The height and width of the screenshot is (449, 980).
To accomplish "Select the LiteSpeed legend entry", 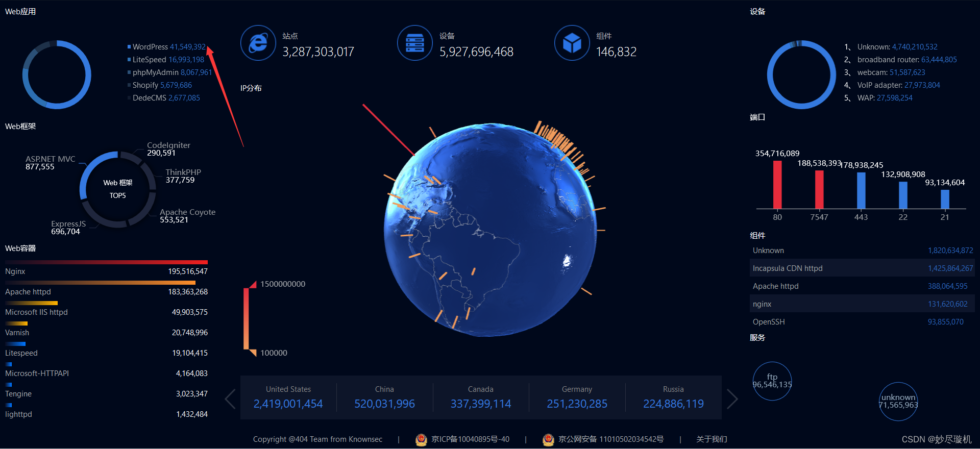I will click(x=166, y=60).
